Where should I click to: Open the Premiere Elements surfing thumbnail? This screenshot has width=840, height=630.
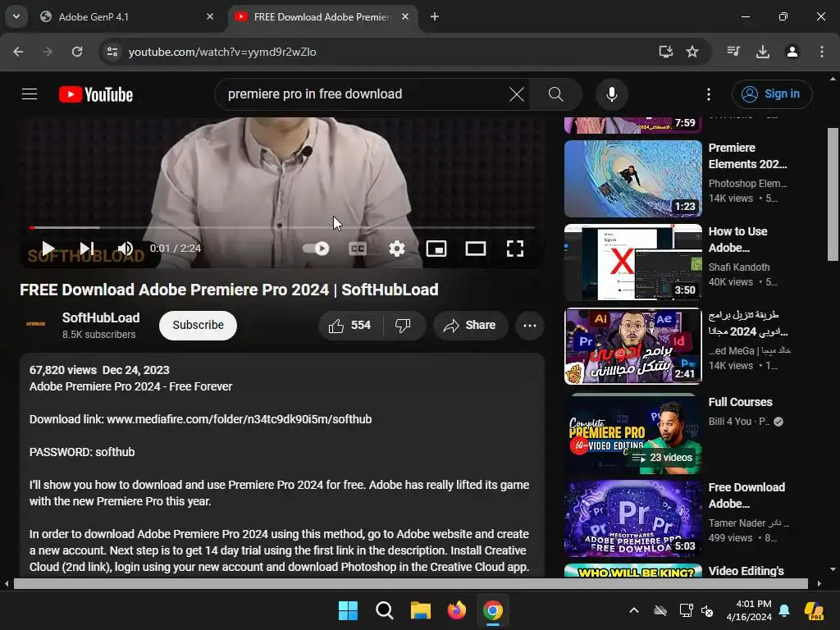(632, 178)
